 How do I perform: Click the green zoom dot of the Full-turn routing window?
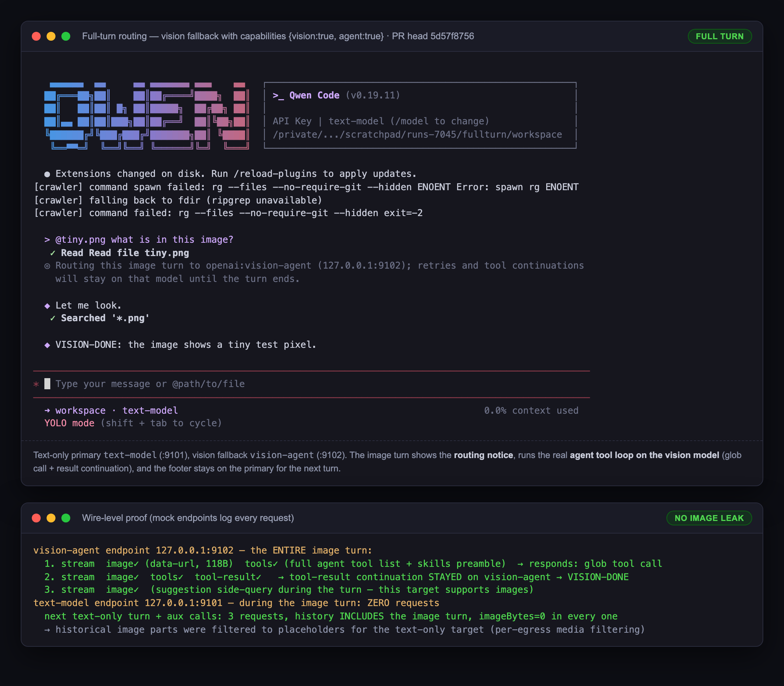click(x=66, y=36)
